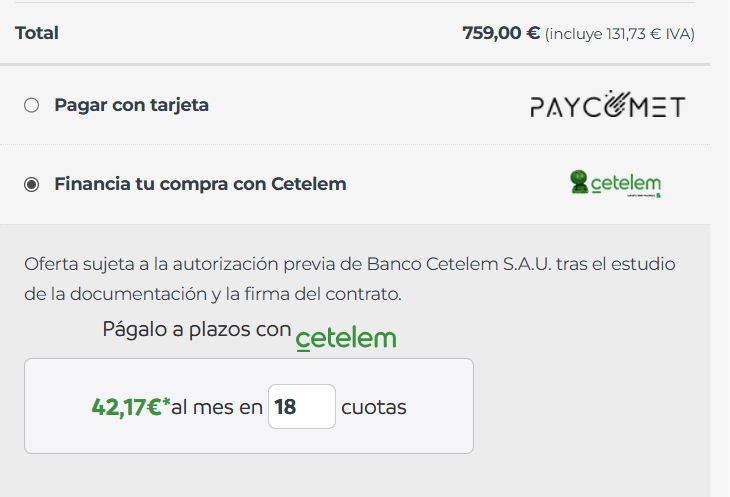This screenshot has height=497, width=730.
Task: Click the green Cetelem mascot icon
Action: click(x=578, y=182)
